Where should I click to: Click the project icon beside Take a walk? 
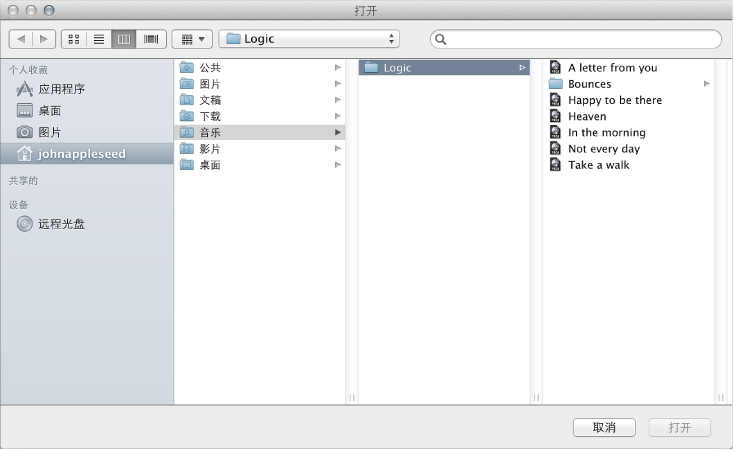555,165
